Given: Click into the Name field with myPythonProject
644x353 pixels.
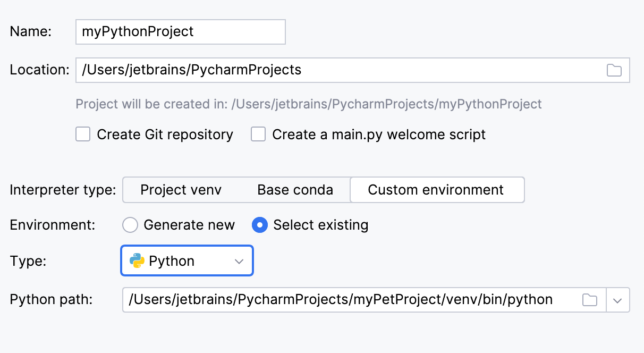Looking at the screenshot, I should click(181, 32).
